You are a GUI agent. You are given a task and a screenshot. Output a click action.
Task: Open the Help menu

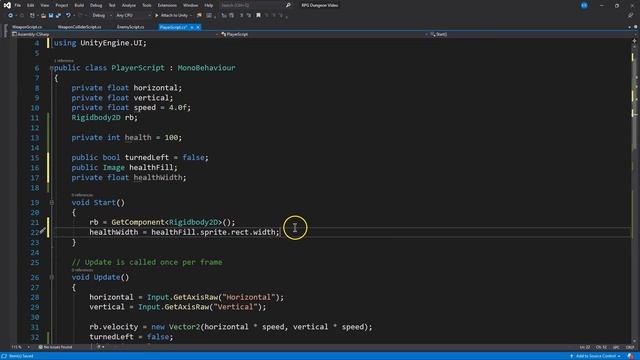(x=209, y=5)
